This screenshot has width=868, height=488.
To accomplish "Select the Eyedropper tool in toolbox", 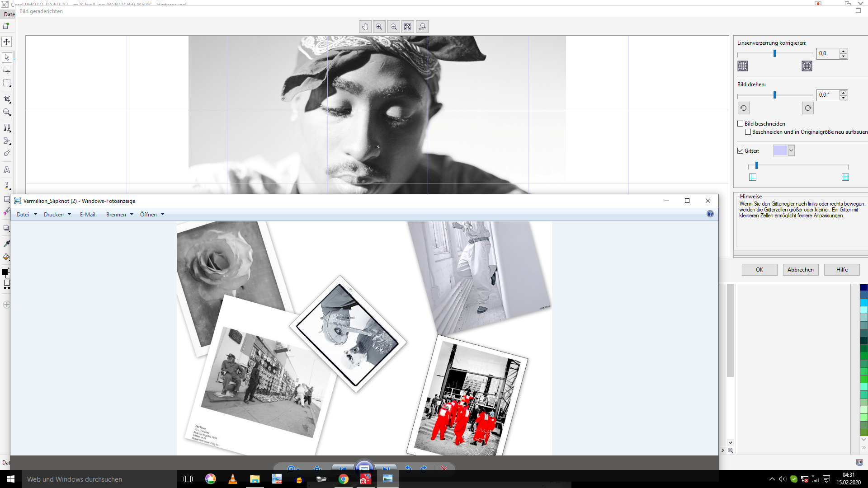I will tap(7, 244).
